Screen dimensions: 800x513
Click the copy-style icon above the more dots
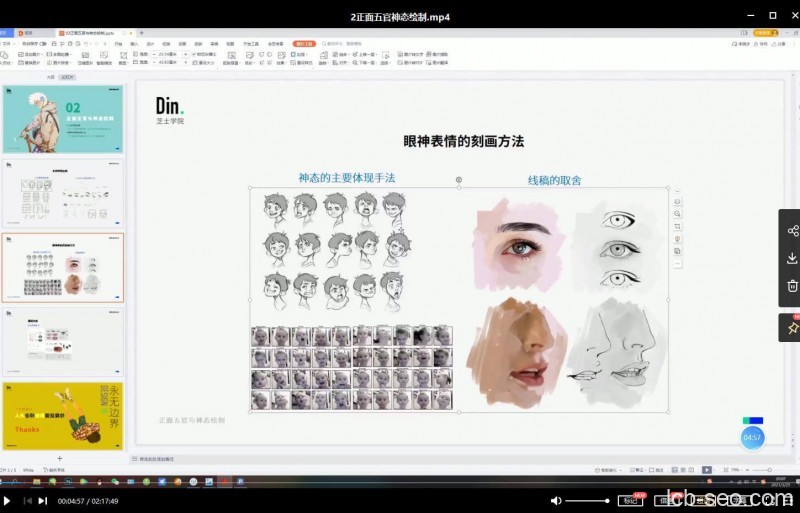tap(678, 251)
